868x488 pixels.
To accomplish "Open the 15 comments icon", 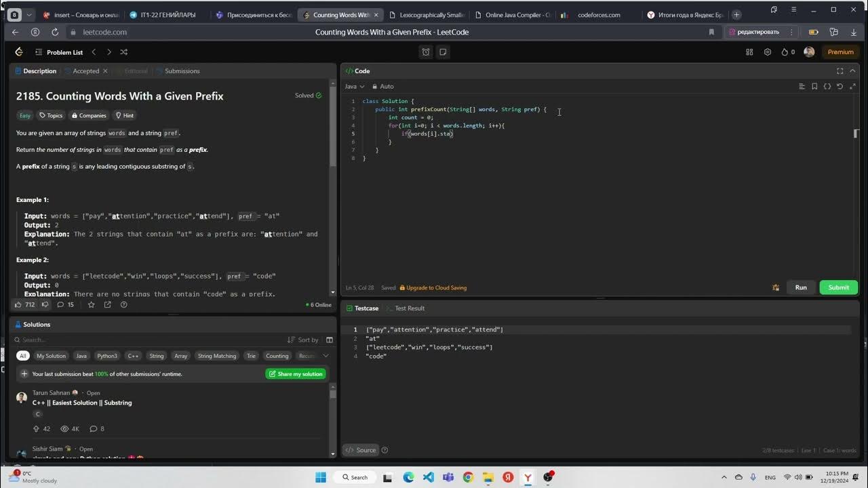I will [66, 305].
